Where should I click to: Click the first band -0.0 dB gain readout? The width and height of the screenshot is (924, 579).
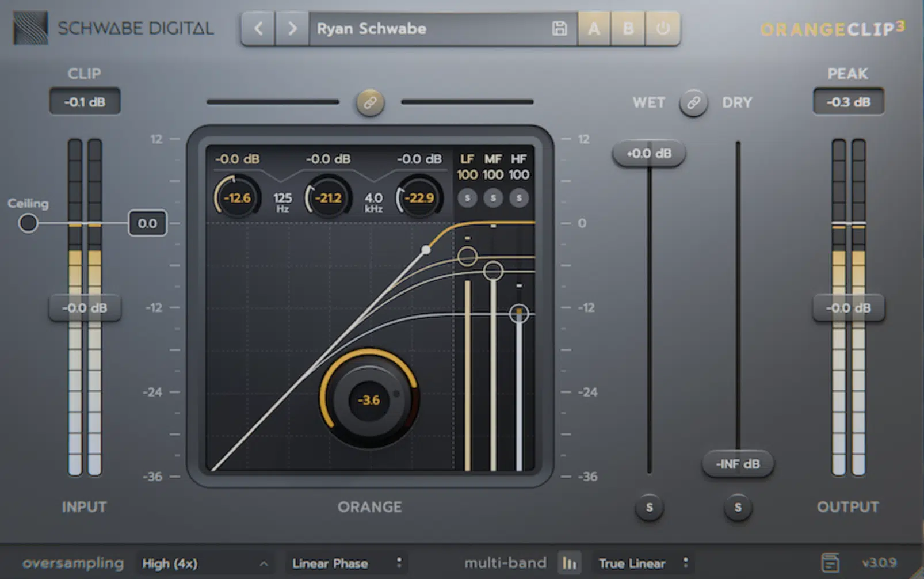coord(237,159)
